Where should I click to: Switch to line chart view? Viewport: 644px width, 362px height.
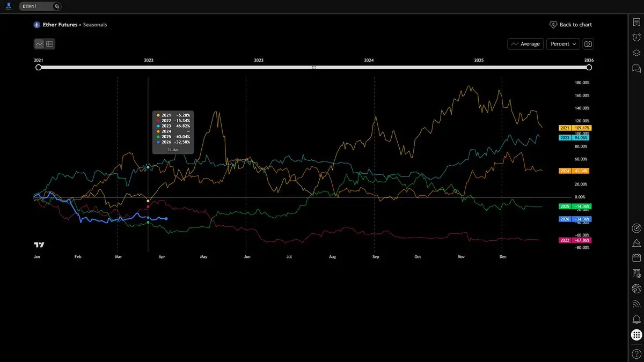[x=39, y=44]
